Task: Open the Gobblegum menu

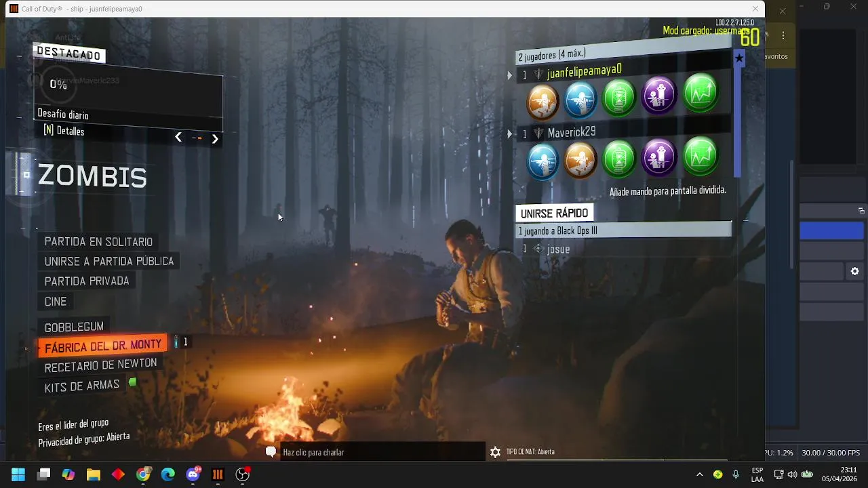Action: (x=74, y=327)
